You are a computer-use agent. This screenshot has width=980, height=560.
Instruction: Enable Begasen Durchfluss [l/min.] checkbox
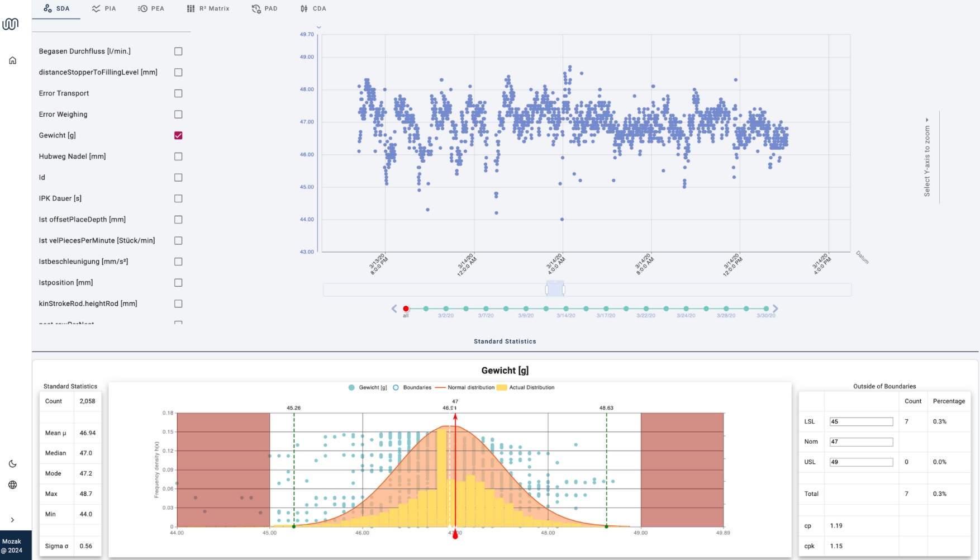click(x=178, y=51)
